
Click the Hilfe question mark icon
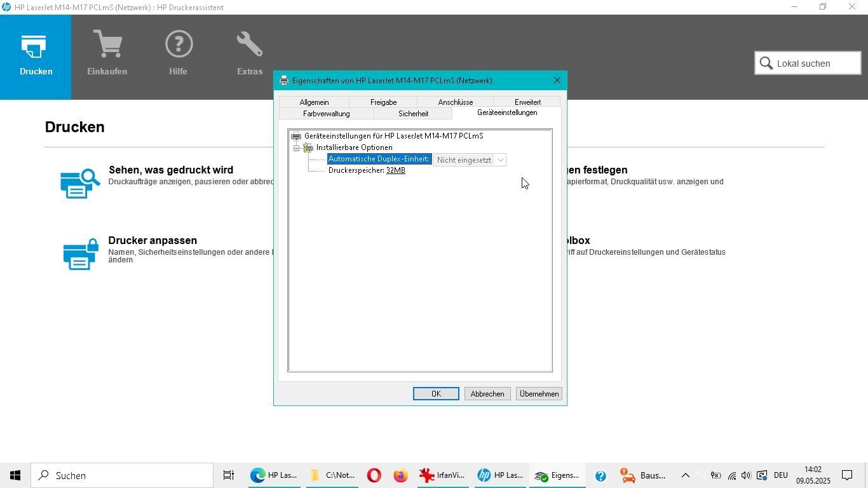tap(178, 45)
